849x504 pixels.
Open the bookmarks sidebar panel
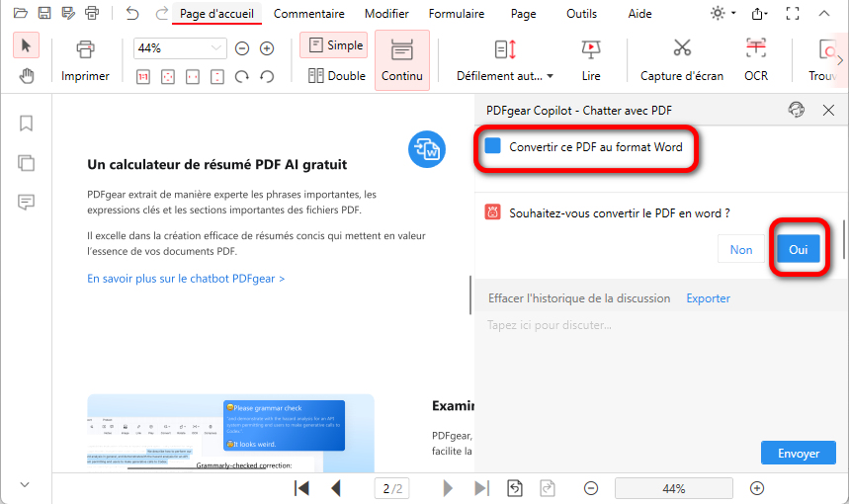tap(26, 124)
